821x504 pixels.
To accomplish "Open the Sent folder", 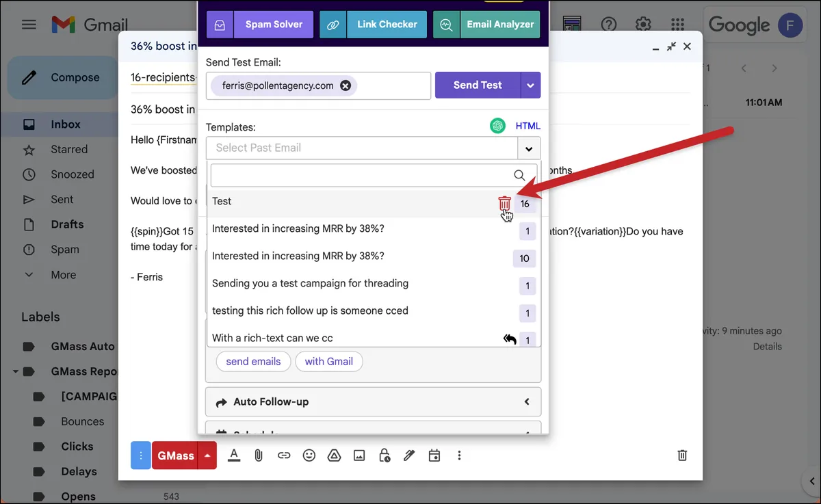I will tap(62, 200).
